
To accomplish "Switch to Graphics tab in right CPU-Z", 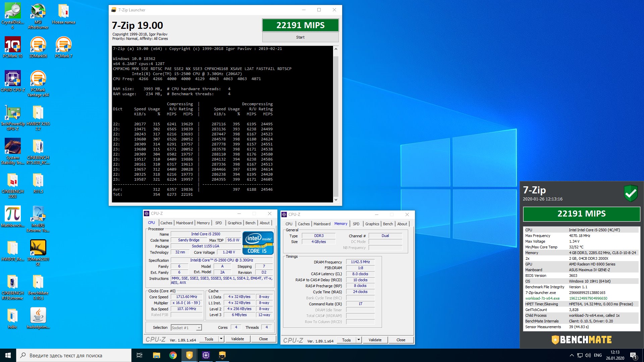I will coord(372,224).
